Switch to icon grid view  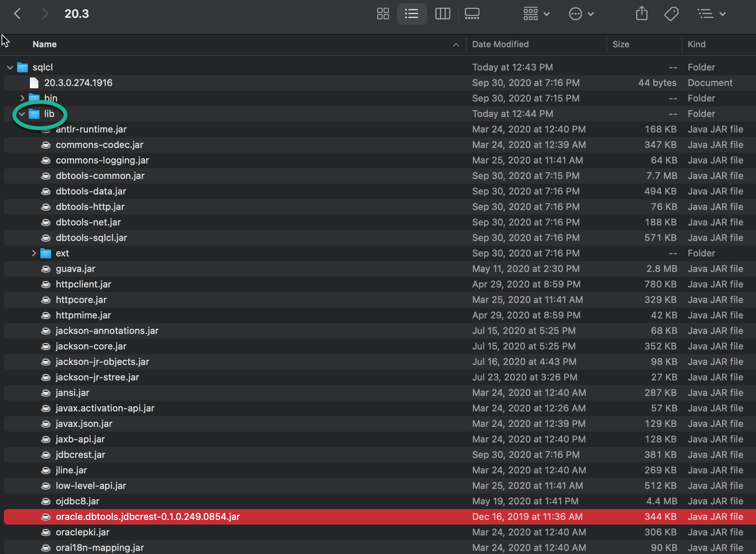[383, 14]
